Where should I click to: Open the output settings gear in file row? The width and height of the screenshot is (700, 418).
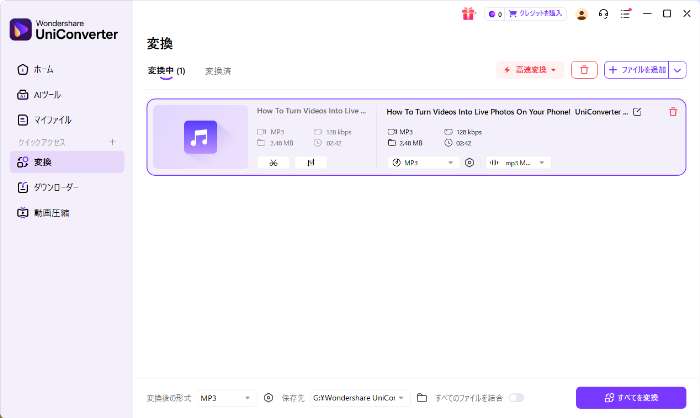[469, 163]
